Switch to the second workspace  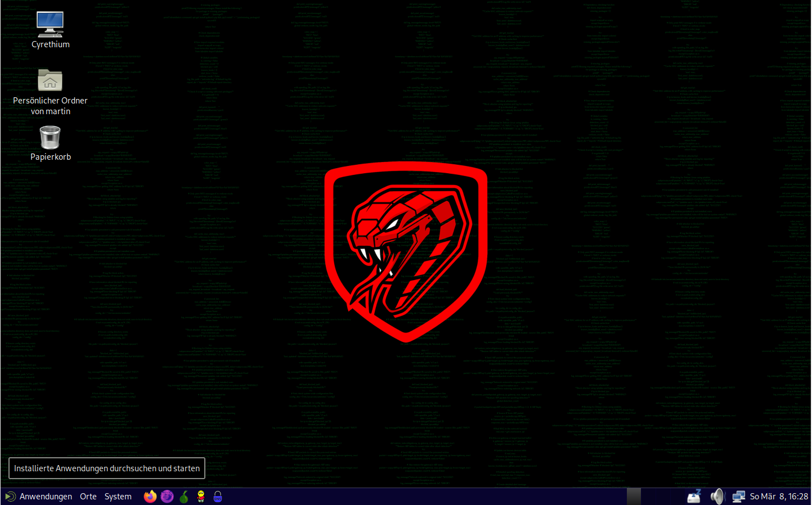click(x=648, y=497)
